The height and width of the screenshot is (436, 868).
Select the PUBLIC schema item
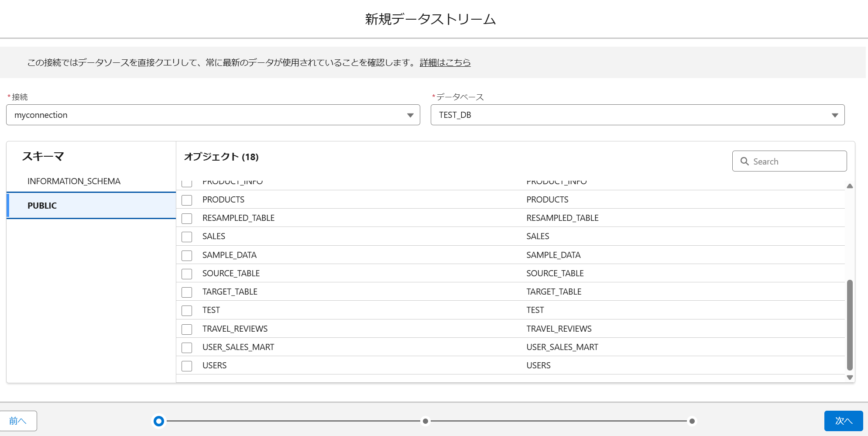click(x=42, y=206)
